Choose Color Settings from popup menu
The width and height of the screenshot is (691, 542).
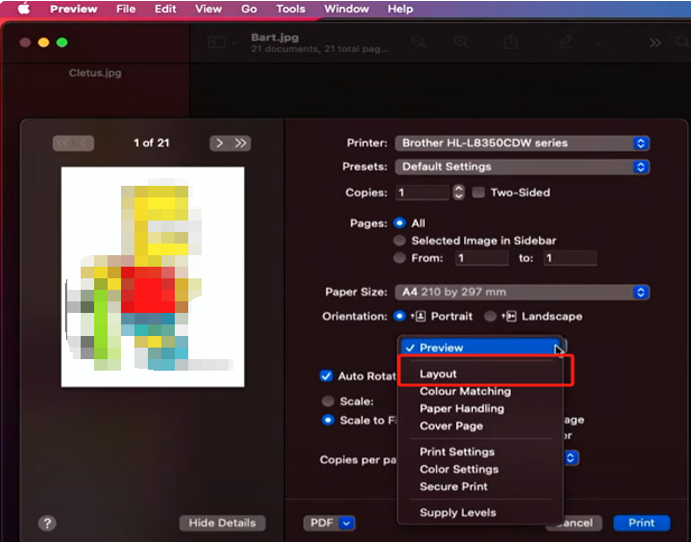tap(480, 469)
